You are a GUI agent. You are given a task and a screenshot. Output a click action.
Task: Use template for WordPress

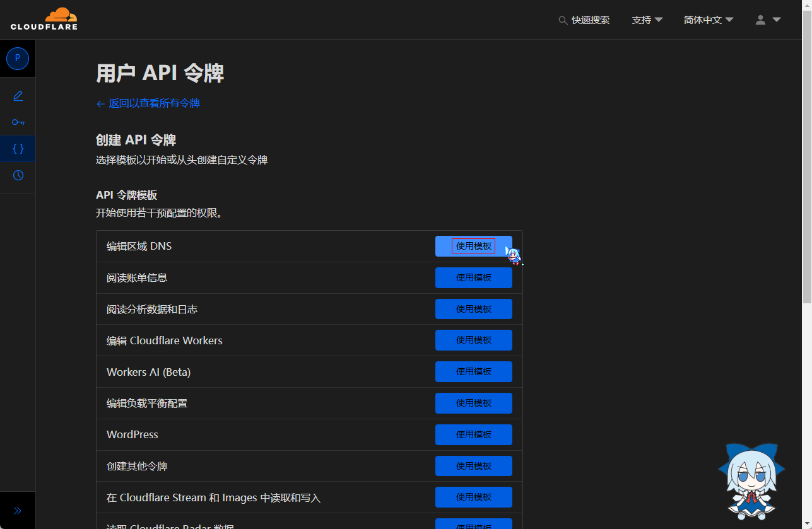click(x=473, y=434)
